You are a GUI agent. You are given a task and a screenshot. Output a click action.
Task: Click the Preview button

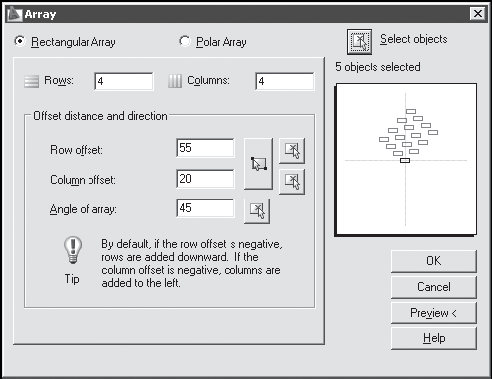coord(434,313)
